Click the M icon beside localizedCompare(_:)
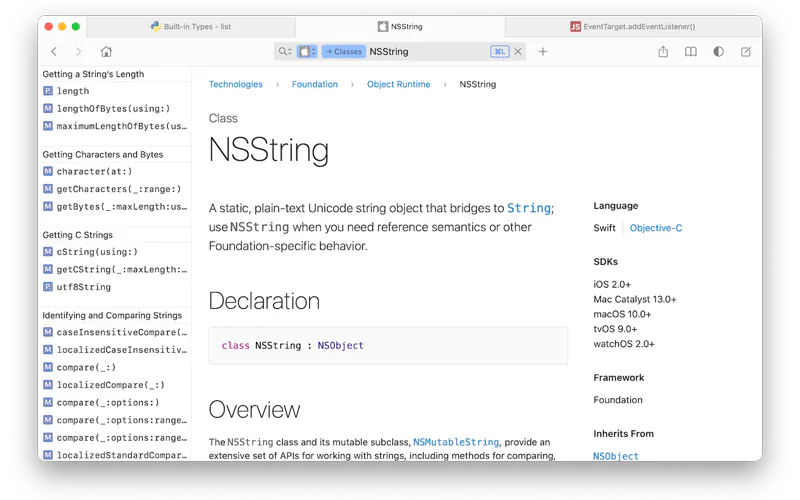 [47, 385]
